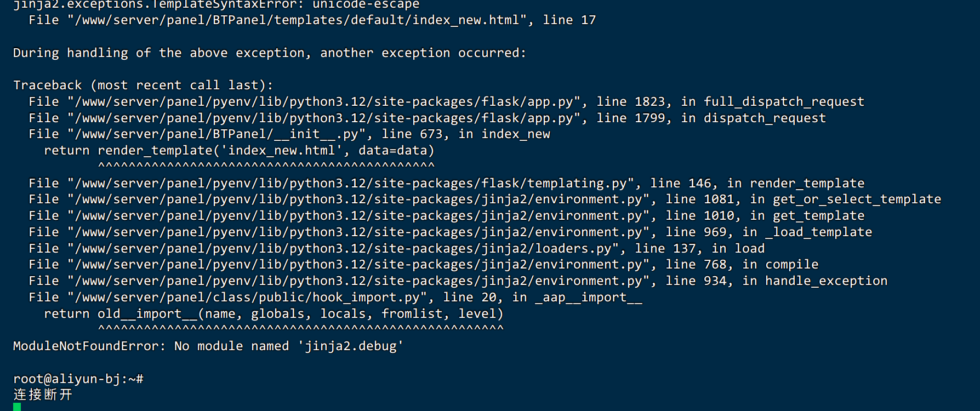Click the root@aliyun-bj shell prompt
Screen dimensions: 980x411
pos(78,379)
